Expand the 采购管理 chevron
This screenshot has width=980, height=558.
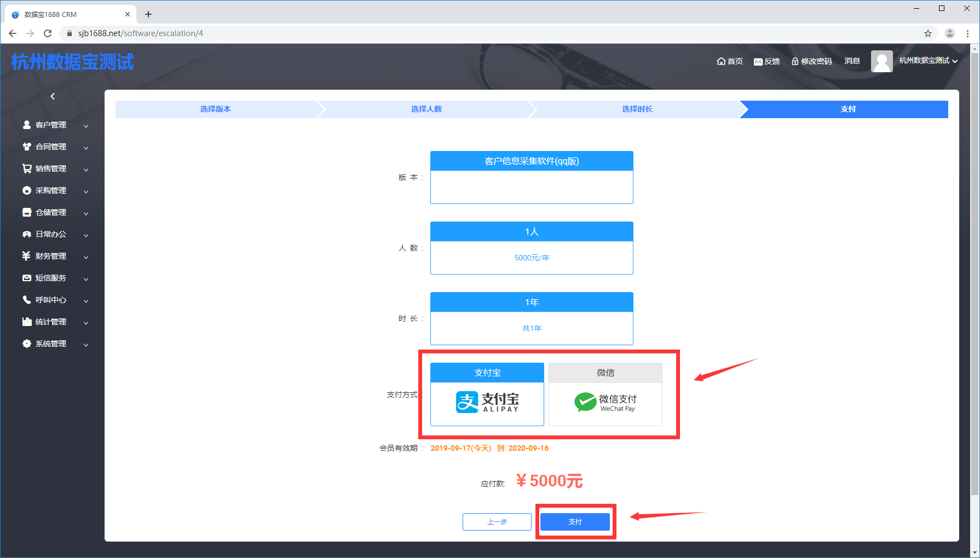(86, 191)
